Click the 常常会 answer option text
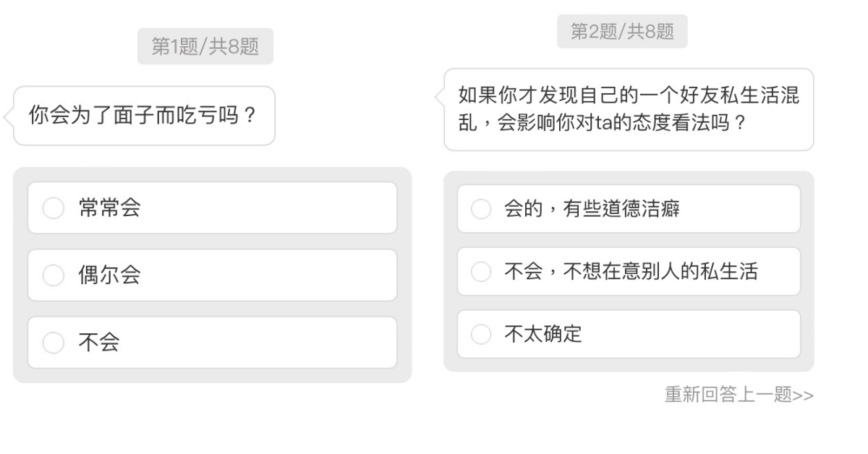Image resolution: width=868 pixels, height=454 pixels. click(x=109, y=208)
